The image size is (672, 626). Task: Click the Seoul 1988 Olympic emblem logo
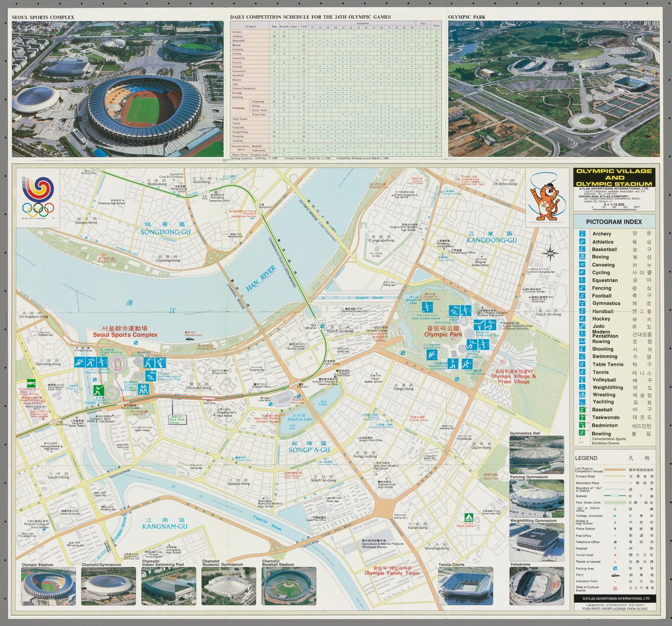click(38, 198)
